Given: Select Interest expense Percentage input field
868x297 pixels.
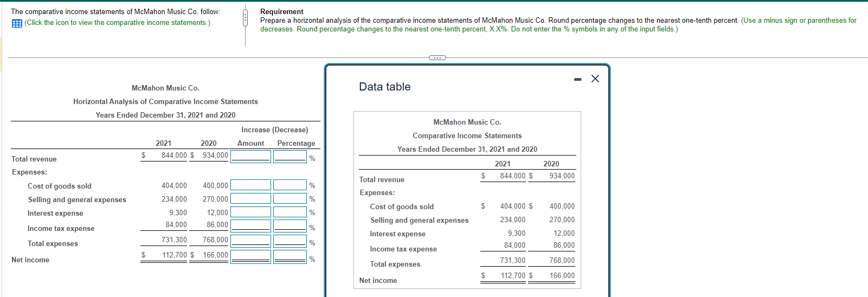Looking at the screenshot, I should click(290, 212).
